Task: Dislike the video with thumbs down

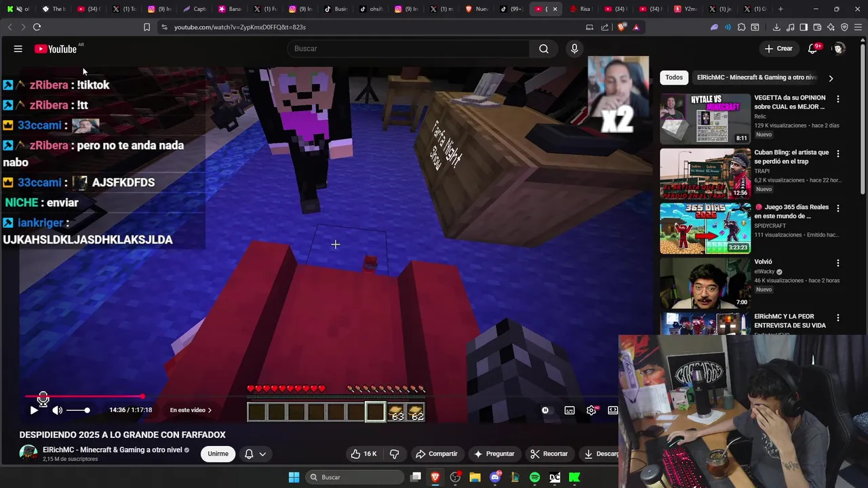Action: pos(394,454)
